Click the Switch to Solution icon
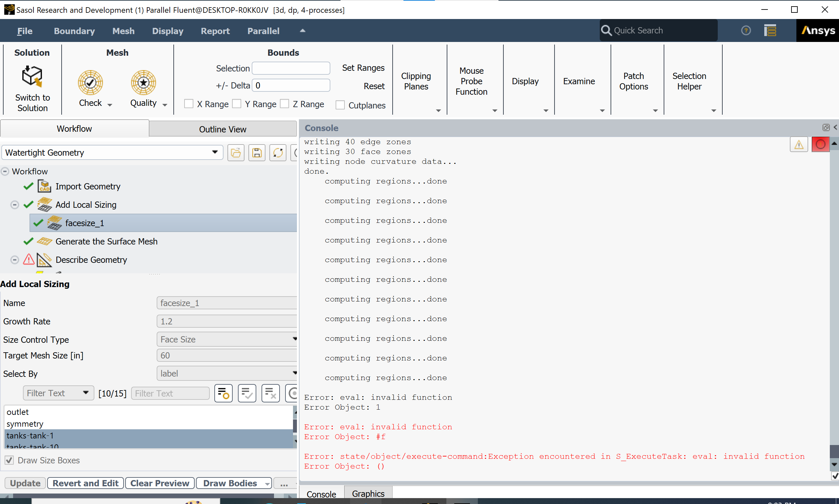Image resolution: width=839 pixels, height=504 pixels. click(32, 76)
